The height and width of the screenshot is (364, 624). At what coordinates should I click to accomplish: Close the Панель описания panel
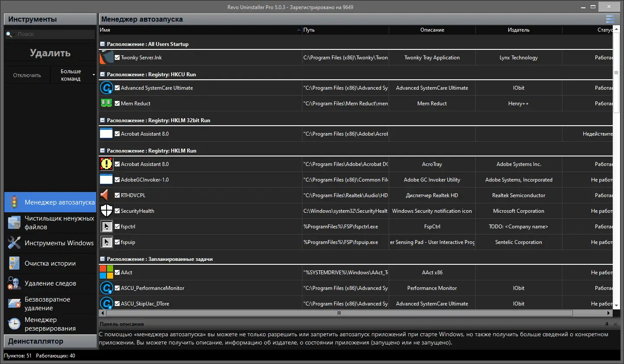coord(616,324)
